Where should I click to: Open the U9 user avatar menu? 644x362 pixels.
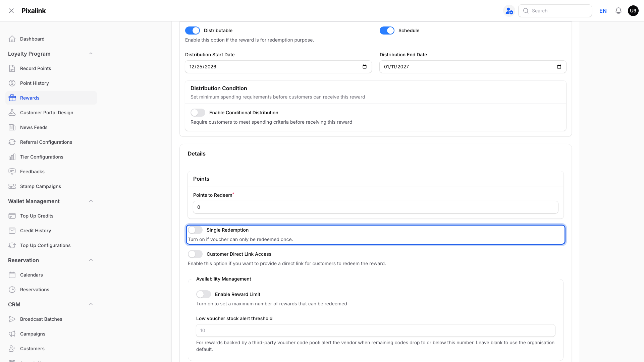click(633, 11)
